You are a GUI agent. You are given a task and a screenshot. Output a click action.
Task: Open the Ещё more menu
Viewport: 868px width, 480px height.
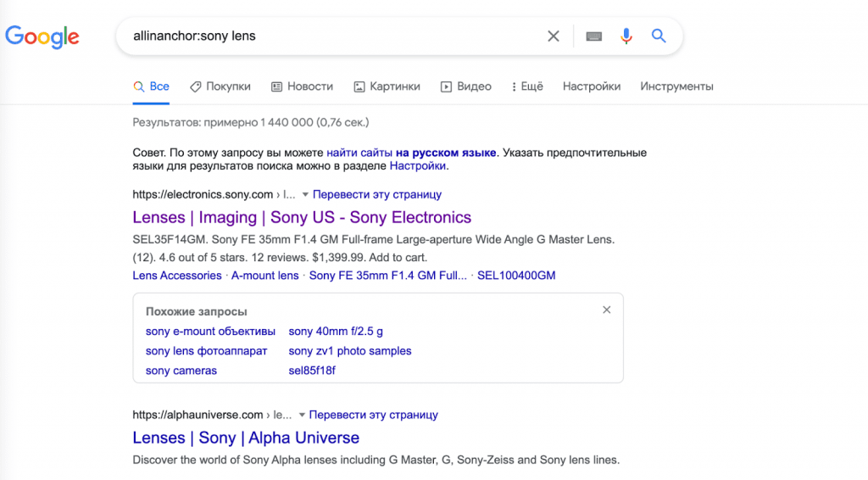(x=527, y=87)
